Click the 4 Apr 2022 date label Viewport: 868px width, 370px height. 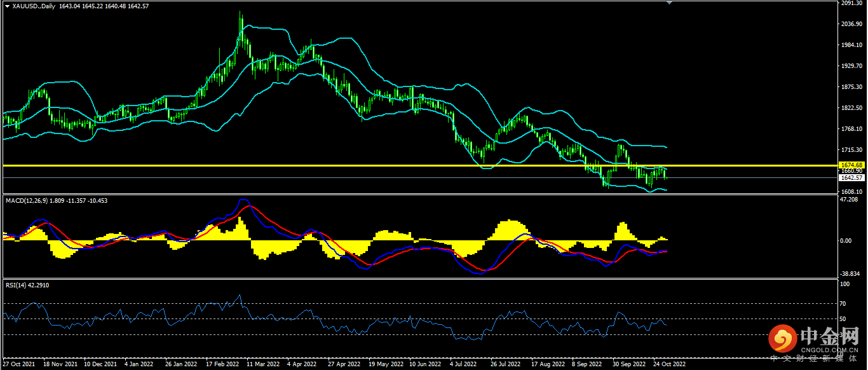(x=302, y=365)
